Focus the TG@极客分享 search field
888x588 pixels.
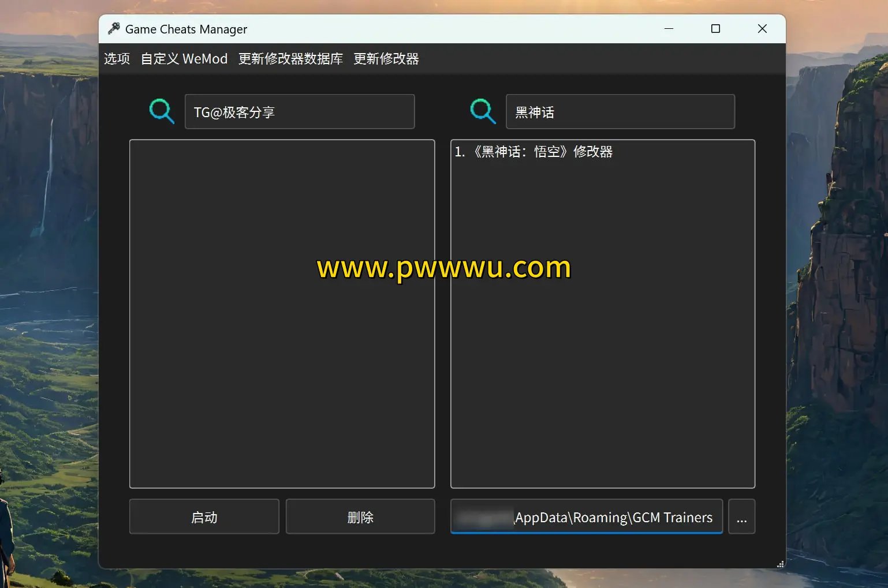(299, 112)
